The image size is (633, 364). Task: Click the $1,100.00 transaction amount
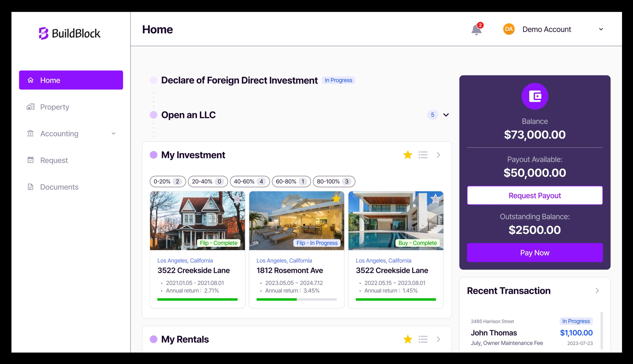tap(576, 333)
